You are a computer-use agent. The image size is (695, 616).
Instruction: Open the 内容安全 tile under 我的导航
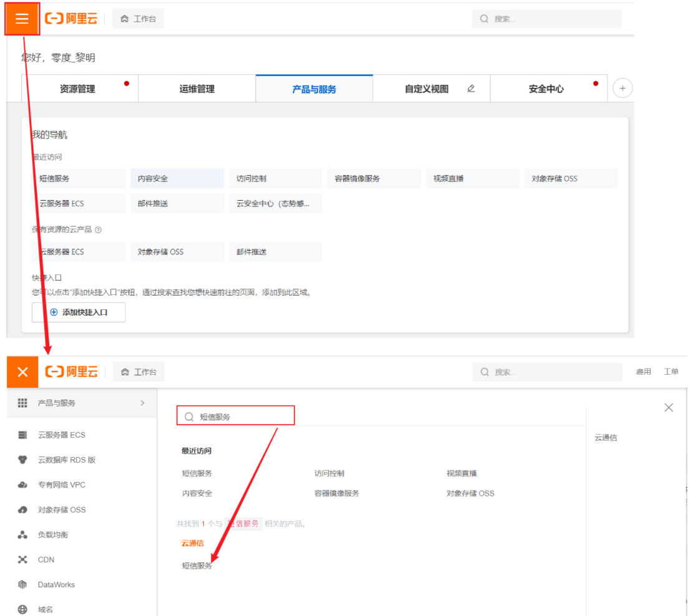pos(177,178)
